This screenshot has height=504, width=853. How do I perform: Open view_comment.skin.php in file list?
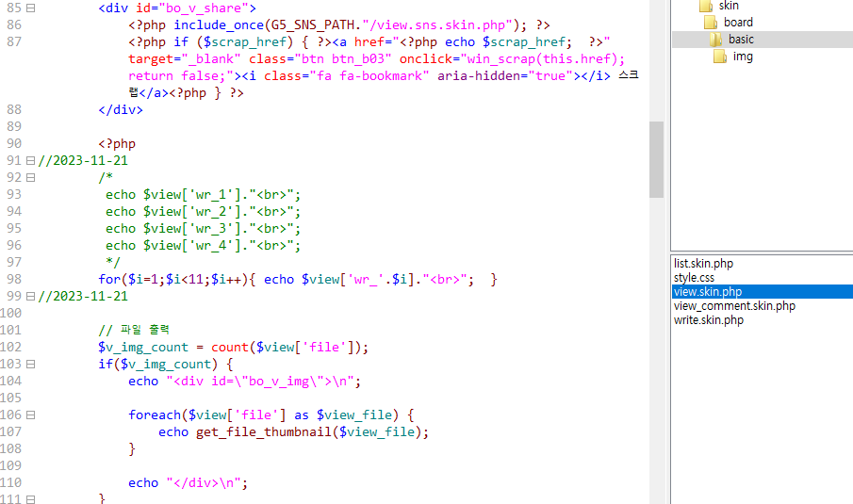[734, 306]
